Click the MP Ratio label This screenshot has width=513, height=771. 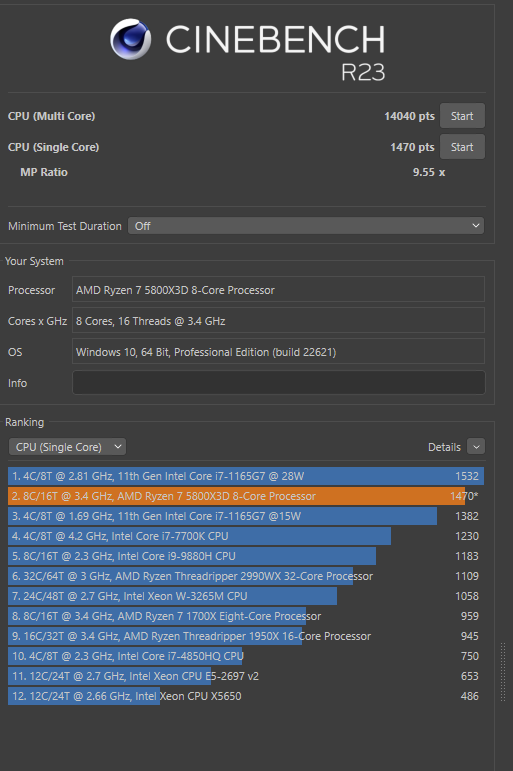(44, 172)
